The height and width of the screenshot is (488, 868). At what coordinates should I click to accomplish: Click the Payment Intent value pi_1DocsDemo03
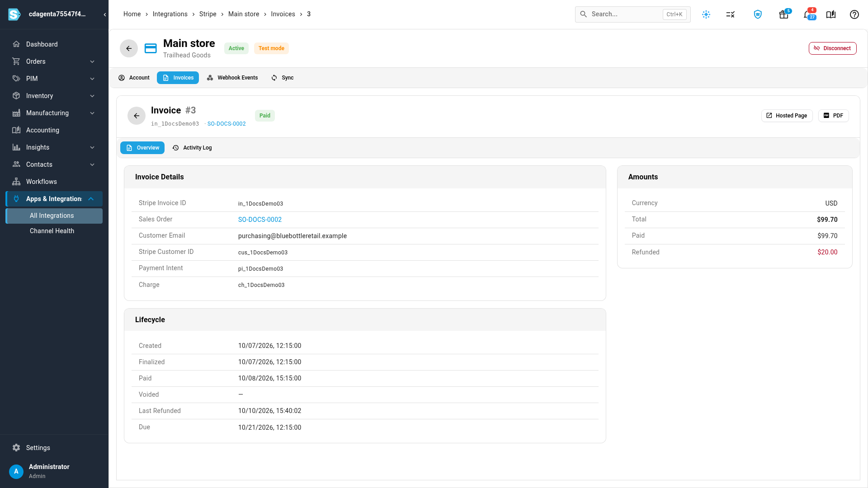[261, 269]
